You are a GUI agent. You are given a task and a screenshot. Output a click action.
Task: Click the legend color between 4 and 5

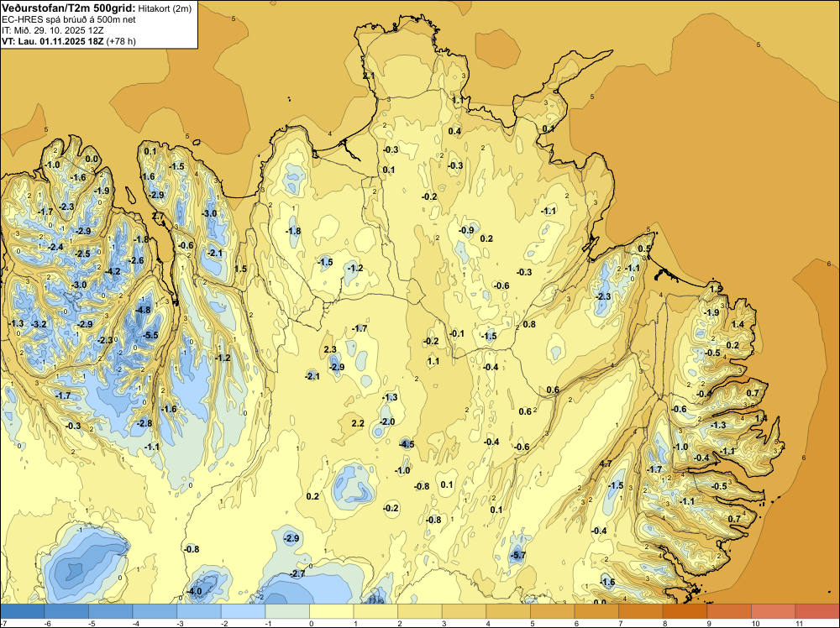(x=508, y=611)
